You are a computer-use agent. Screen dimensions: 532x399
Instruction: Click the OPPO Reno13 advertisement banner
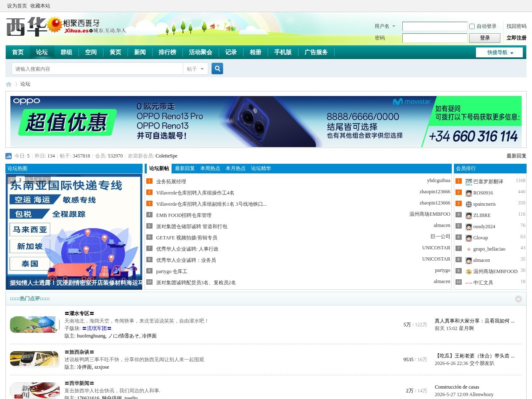coord(266,121)
